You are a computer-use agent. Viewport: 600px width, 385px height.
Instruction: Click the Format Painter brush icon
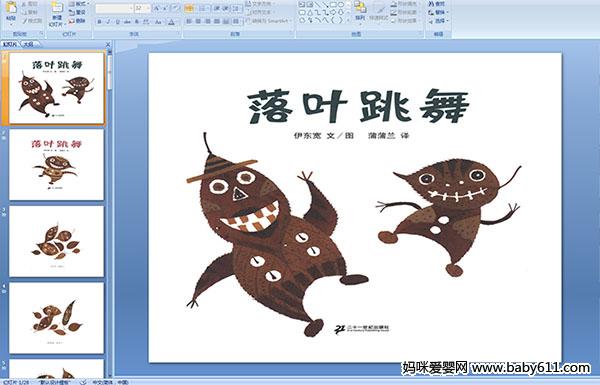point(25,21)
